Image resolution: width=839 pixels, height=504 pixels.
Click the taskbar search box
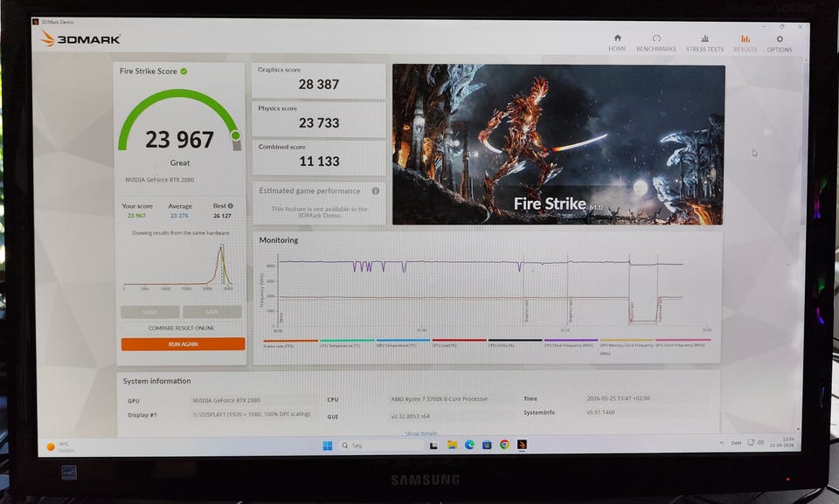[x=381, y=445]
